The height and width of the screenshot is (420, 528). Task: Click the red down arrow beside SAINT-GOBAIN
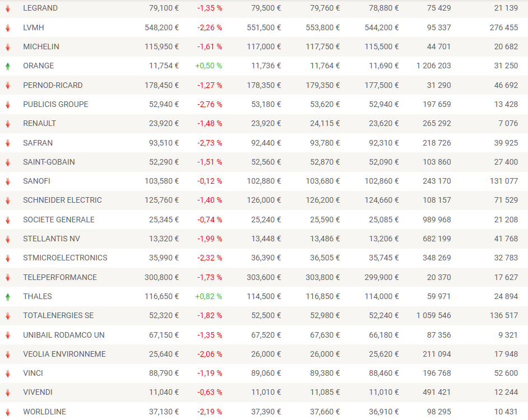click(8, 162)
